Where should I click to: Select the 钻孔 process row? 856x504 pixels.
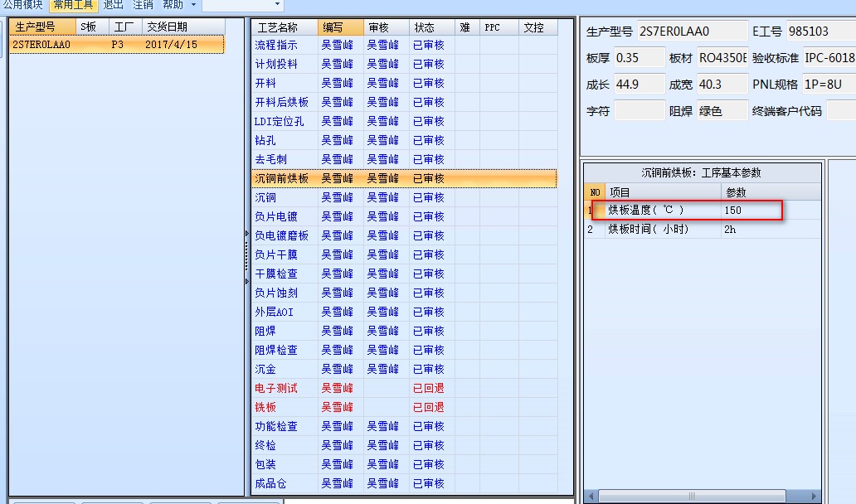pos(405,140)
